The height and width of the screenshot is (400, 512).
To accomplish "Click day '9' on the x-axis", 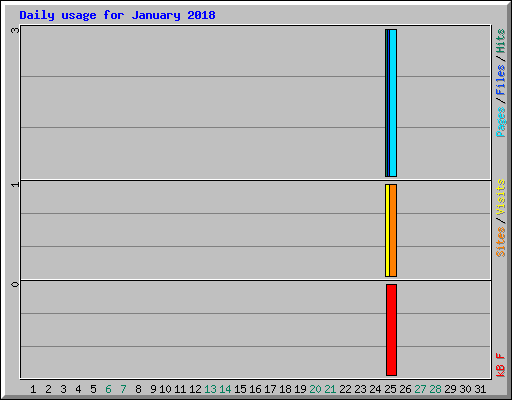I will [x=153, y=389].
